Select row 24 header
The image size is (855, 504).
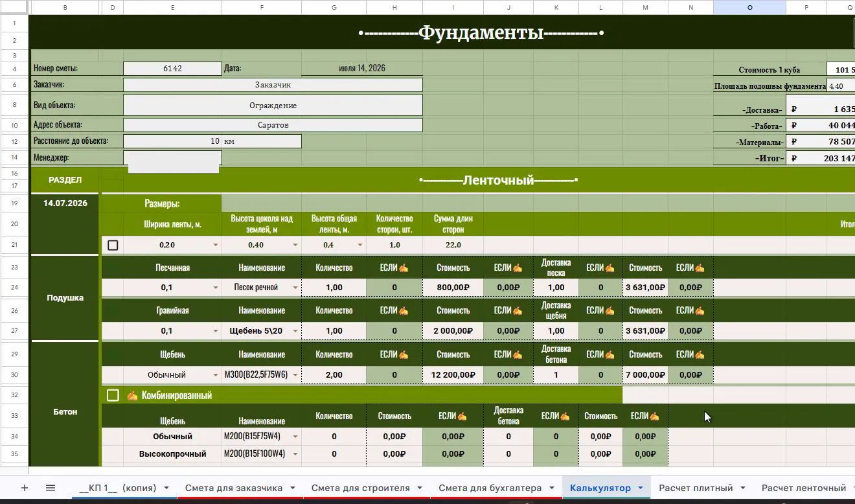(14, 288)
